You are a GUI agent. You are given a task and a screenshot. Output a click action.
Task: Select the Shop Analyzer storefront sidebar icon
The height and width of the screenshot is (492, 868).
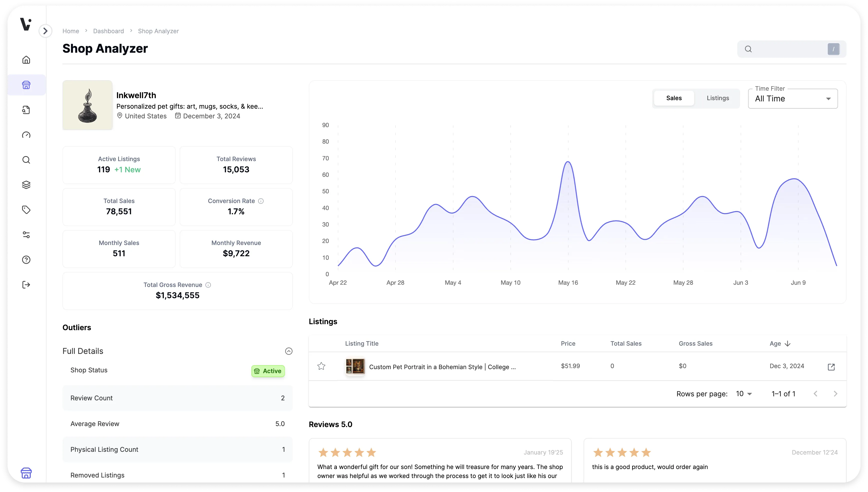coord(26,85)
